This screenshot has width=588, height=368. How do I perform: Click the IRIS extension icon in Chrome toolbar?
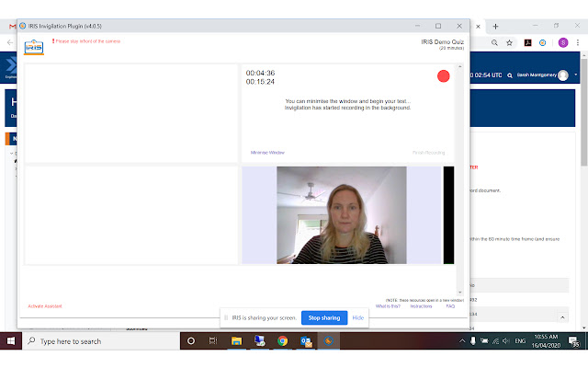point(543,43)
